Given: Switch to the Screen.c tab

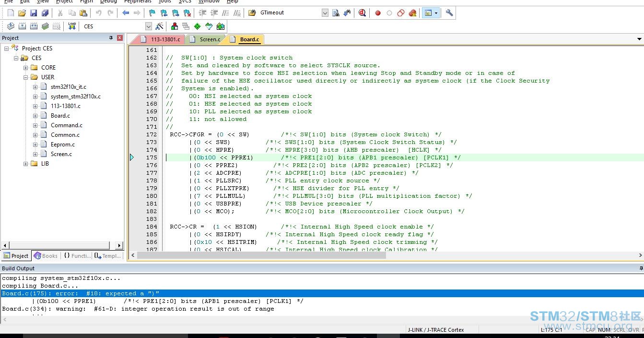Looking at the screenshot, I should pyautogui.click(x=206, y=39).
